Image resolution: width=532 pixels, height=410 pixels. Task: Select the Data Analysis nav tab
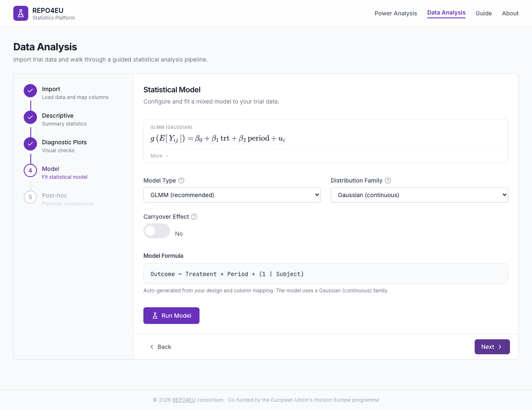click(446, 13)
